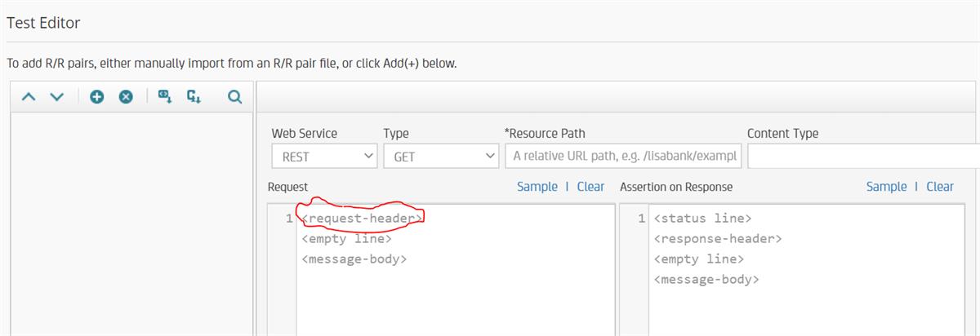The width and height of the screenshot is (980, 336).
Task: Click the <message-body> line in Request editor
Action: [x=354, y=259]
